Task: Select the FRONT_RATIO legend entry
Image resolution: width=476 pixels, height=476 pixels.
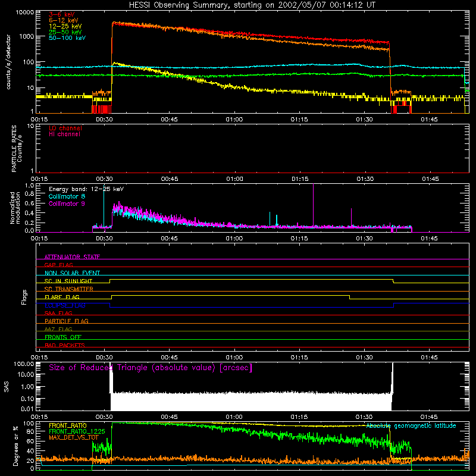Action: [x=68, y=425]
